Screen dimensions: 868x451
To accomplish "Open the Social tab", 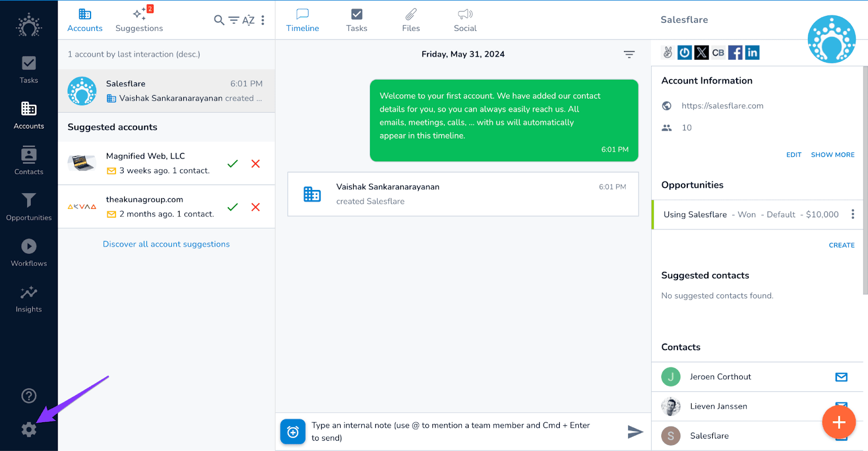I will [x=465, y=20].
